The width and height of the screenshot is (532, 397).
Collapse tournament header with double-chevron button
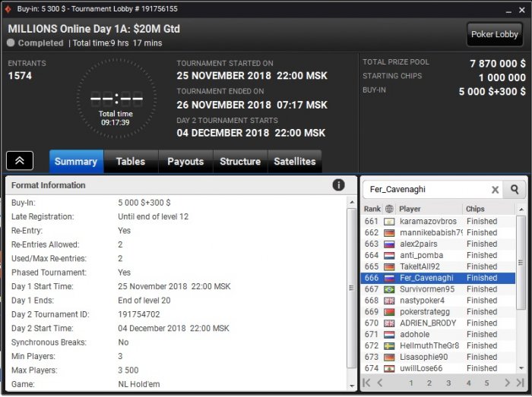click(x=20, y=161)
